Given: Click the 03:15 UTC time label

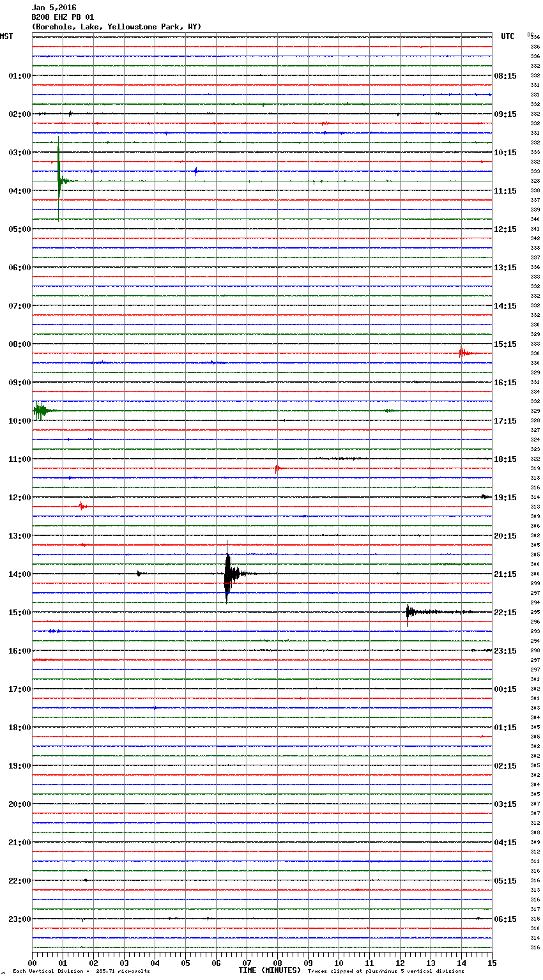Looking at the screenshot, I should pos(505,804).
